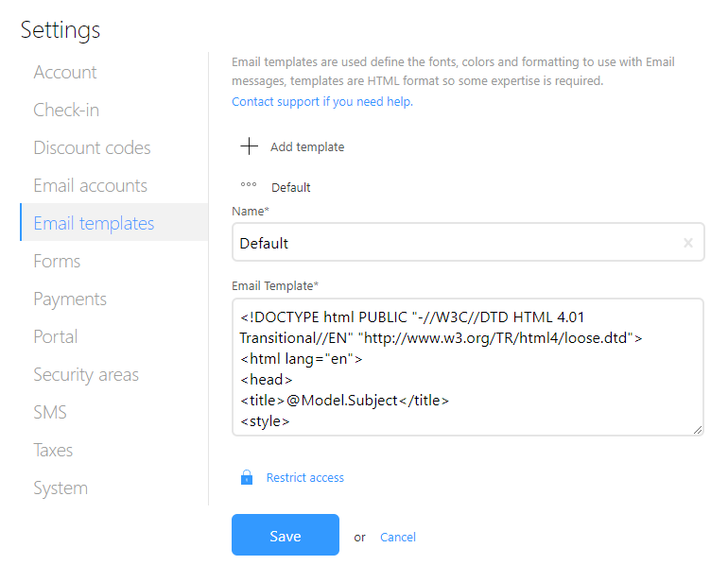Select Discount codes in sidebar
Image resolution: width=728 pixels, height=582 pixels.
click(92, 148)
